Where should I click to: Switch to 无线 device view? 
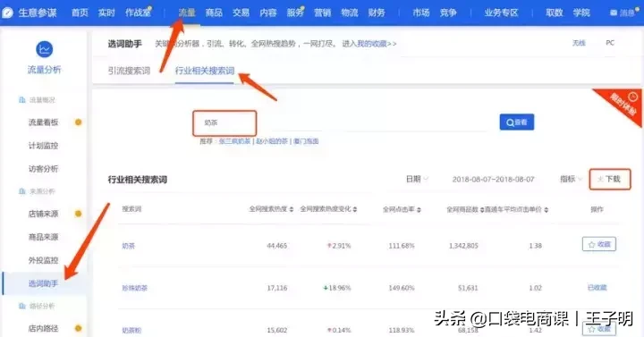click(579, 43)
